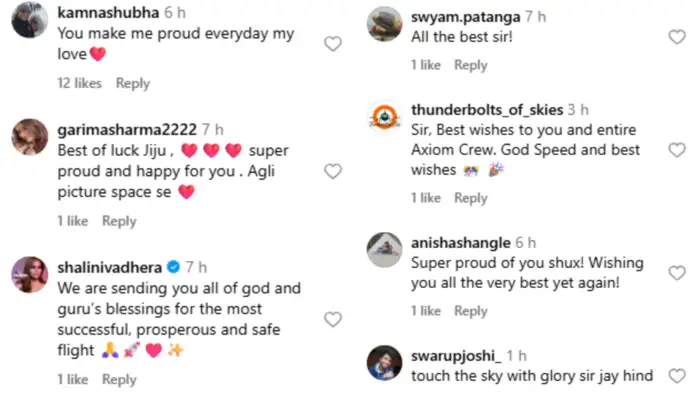Image resolution: width=700 pixels, height=394 pixels.
Task: Open swarupjoshi_ username profile link
Action: pos(456,356)
